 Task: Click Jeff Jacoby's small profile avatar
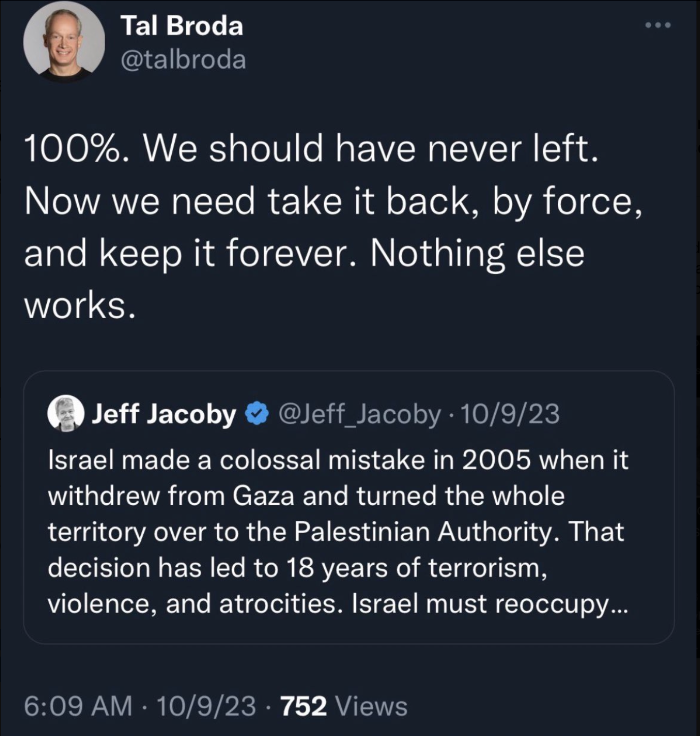(66, 413)
